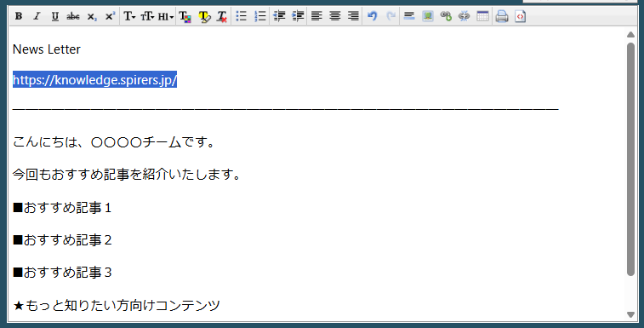The height and width of the screenshot is (328, 644).
Task: Open the text color picker
Action: (185, 16)
